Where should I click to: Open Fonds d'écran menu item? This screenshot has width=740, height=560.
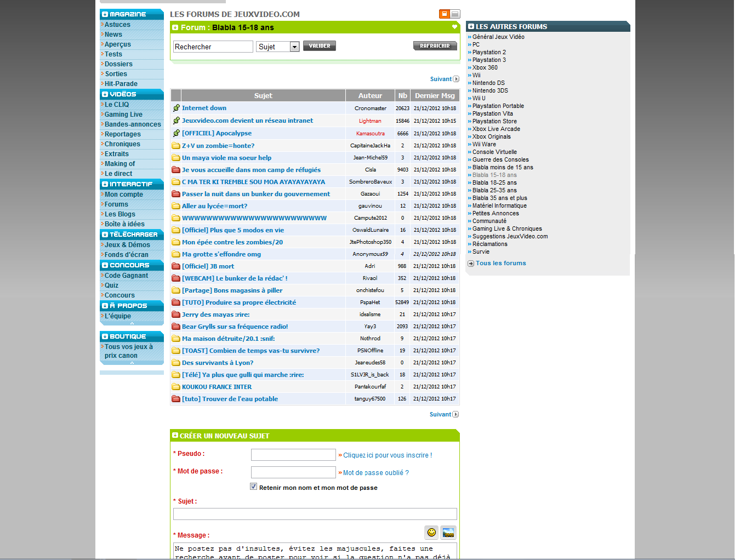pyautogui.click(x=127, y=255)
